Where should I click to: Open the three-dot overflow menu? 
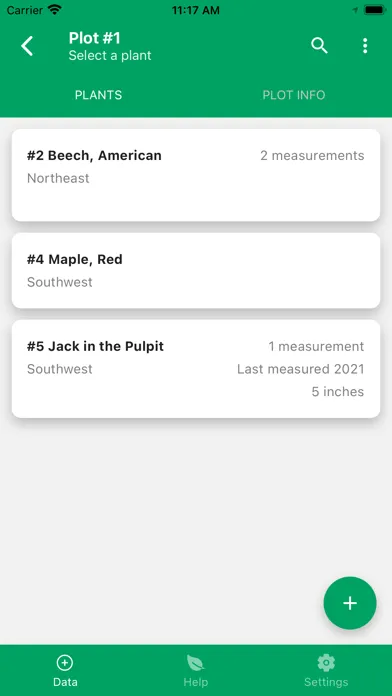coord(365,46)
